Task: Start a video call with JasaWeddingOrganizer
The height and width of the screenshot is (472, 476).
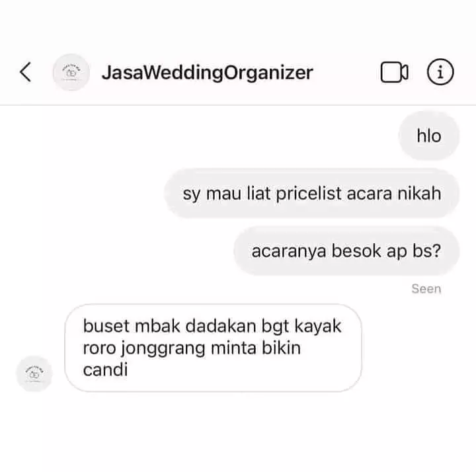Action: coord(394,72)
